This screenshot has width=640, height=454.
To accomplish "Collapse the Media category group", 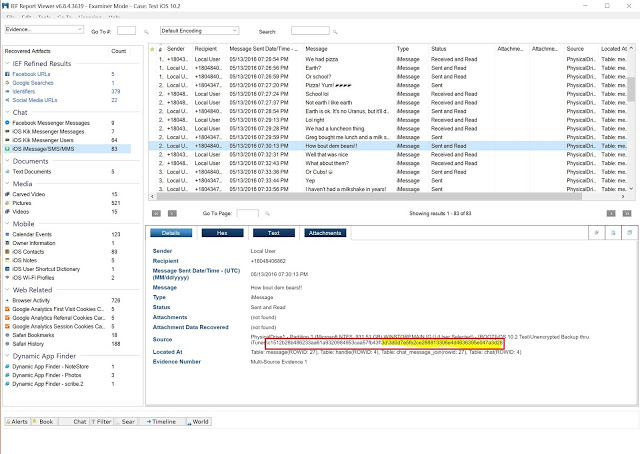I will click(7, 184).
